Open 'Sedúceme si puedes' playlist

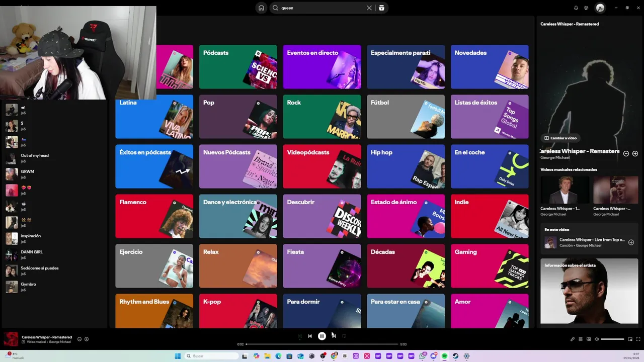[x=54, y=270]
